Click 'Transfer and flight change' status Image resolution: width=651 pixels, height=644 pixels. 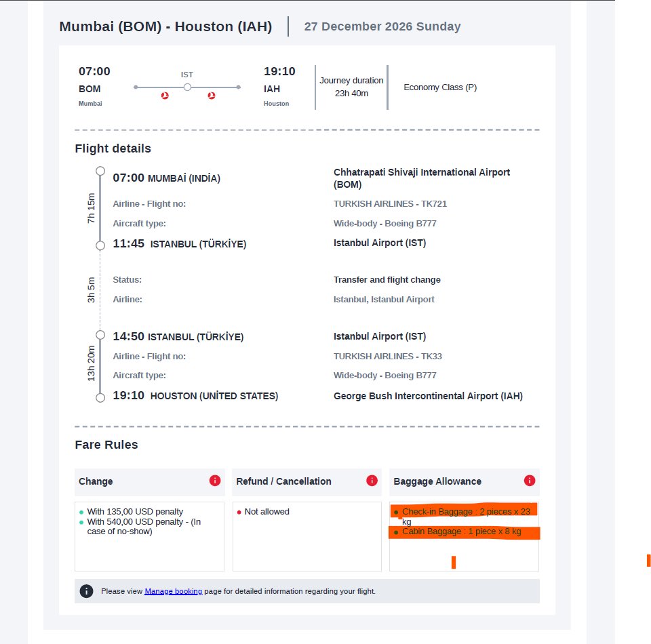click(387, 280)
